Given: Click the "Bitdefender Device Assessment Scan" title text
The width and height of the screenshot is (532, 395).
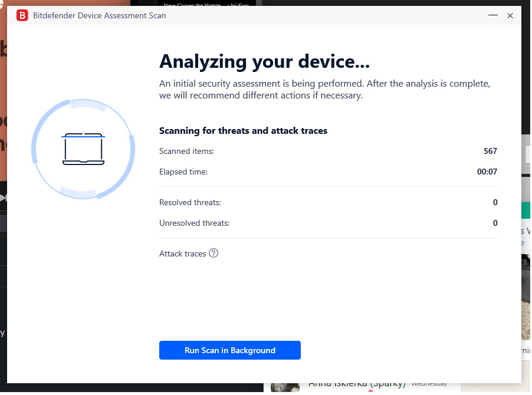Looking at the screenshot, I should coord(99,15).
